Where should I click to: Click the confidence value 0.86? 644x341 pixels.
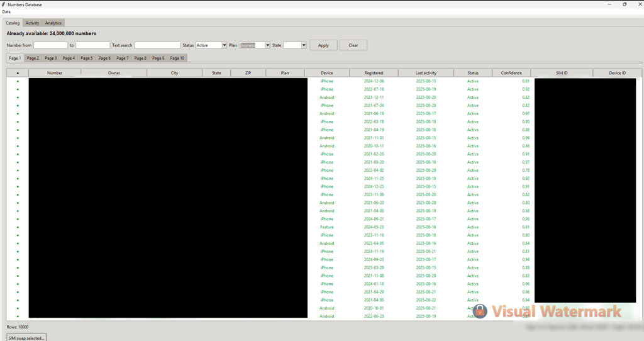click(x=526, y=146)
